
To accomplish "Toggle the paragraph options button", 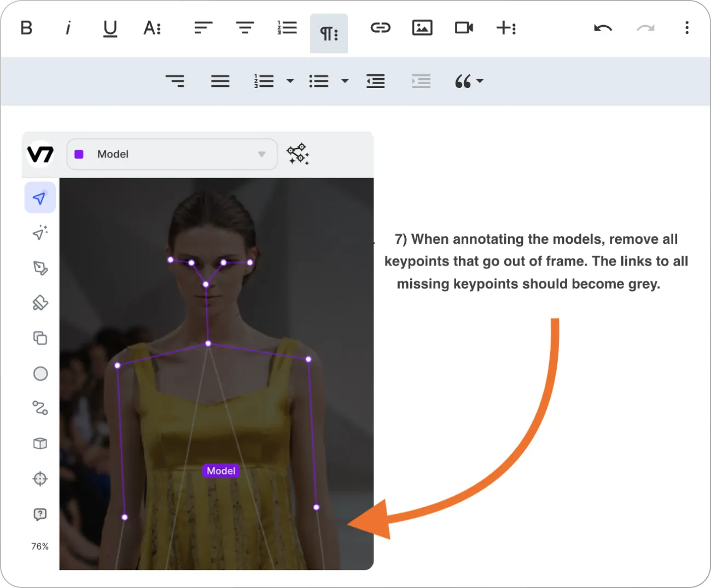I will (329, 33).
